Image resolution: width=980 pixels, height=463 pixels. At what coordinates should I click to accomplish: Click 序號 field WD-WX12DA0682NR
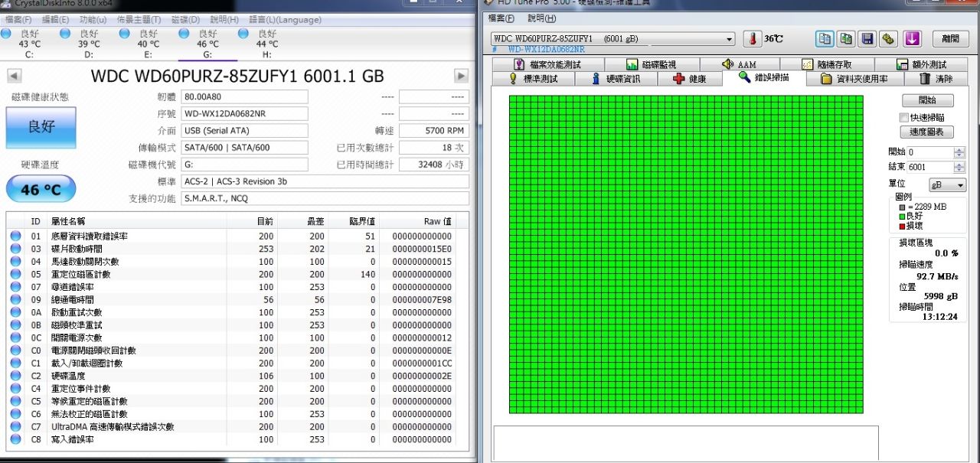(244, 114)
